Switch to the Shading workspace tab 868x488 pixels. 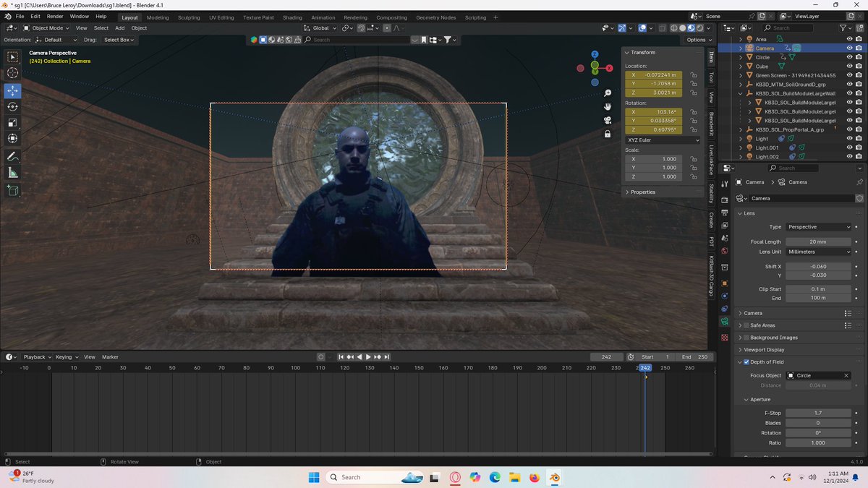tap(292, 17)
